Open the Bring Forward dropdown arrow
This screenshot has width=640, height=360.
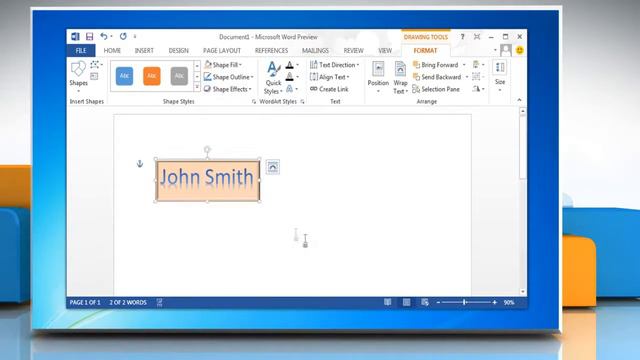coord(464,65)
